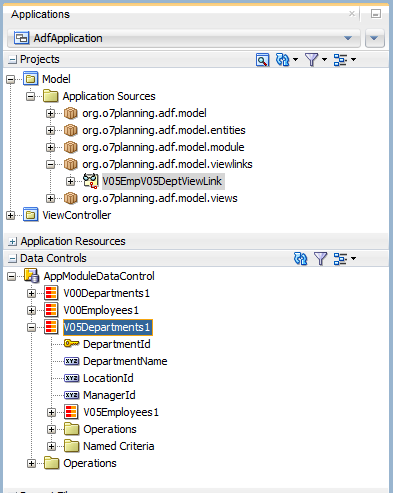This screenshot has height=493, width=393.
Task: Click the Projects navigator display options icon
Action: tap(340, 60)
